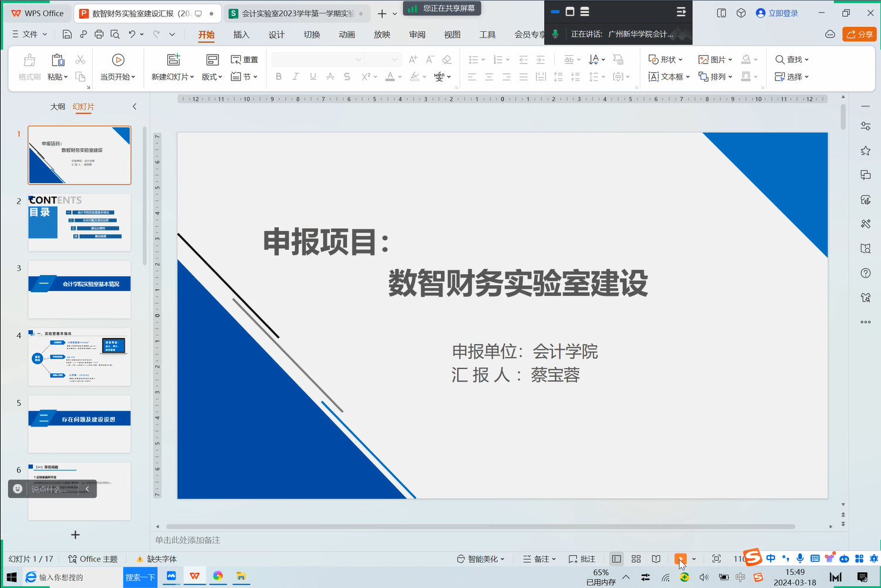Screen dimensions: 881x588
Task: Open the 形状 shapes dropdown
Action: (x=666, y=60)
